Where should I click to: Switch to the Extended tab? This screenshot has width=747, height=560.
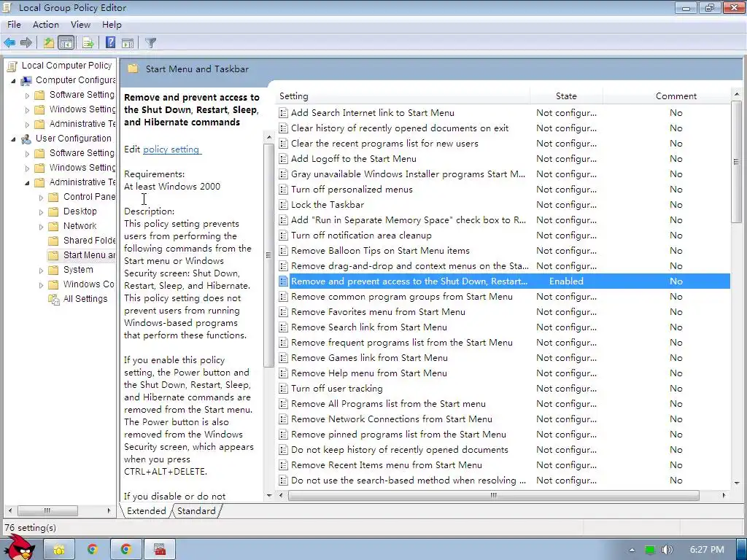146,511
